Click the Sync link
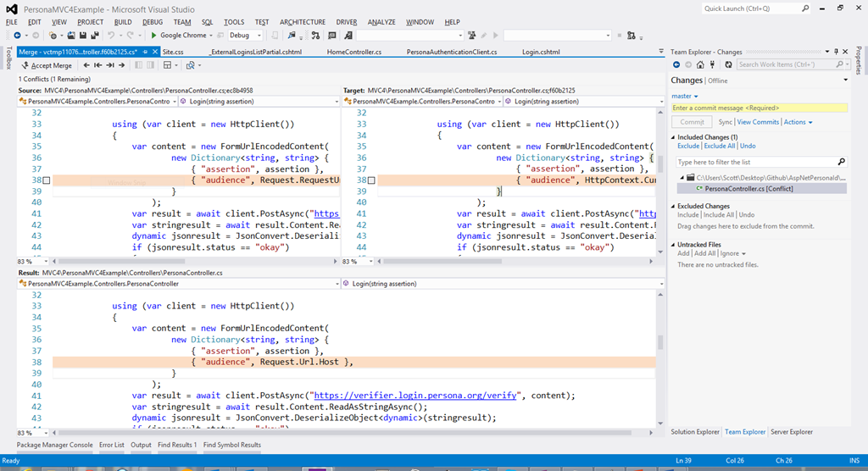 point(726,122)
